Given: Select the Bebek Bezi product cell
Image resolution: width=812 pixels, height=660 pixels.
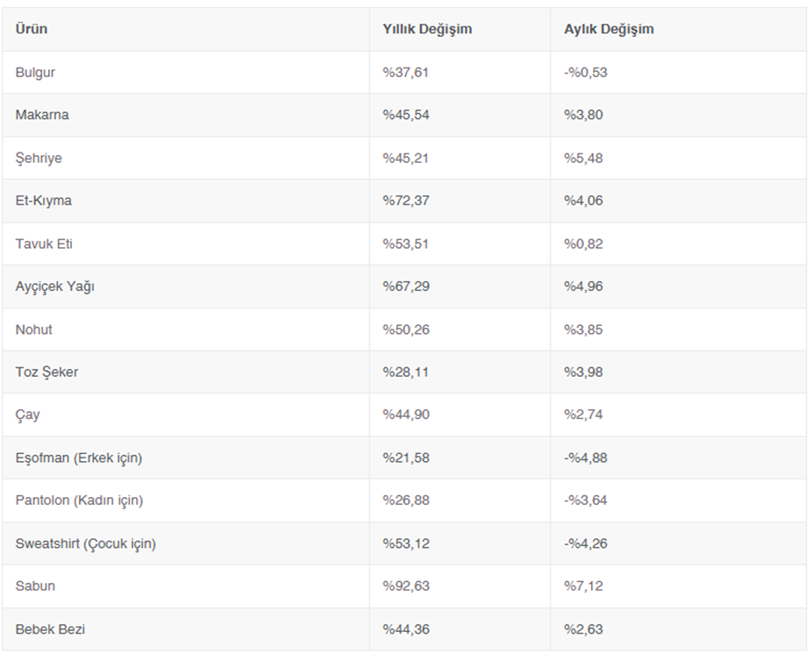Looking at the screenshot, I should pyautogui.click(x=50, y=629).
